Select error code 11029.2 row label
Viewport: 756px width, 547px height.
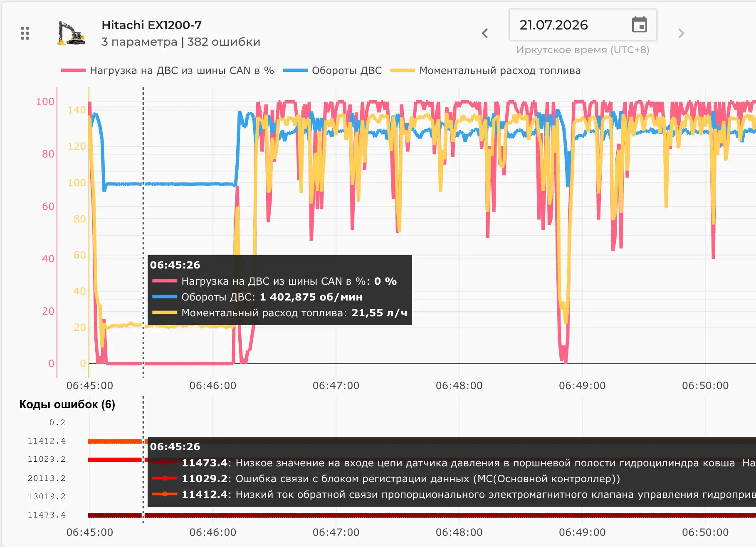(47, 459)
